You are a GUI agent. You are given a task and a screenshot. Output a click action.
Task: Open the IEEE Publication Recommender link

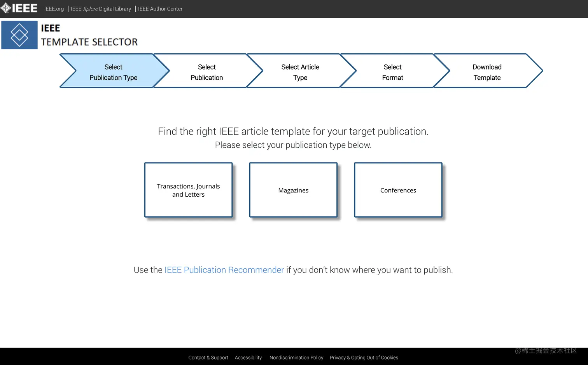tap(224, 270)
